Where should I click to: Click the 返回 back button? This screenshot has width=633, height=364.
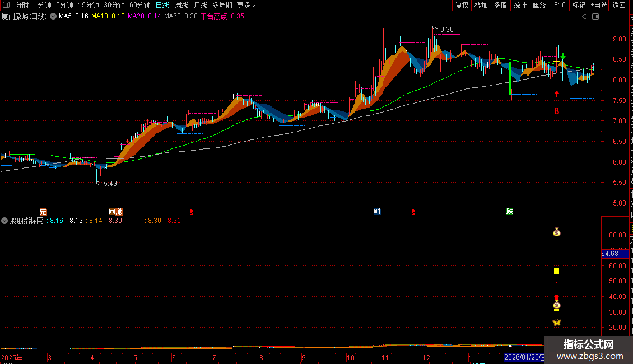coord(619,5)
